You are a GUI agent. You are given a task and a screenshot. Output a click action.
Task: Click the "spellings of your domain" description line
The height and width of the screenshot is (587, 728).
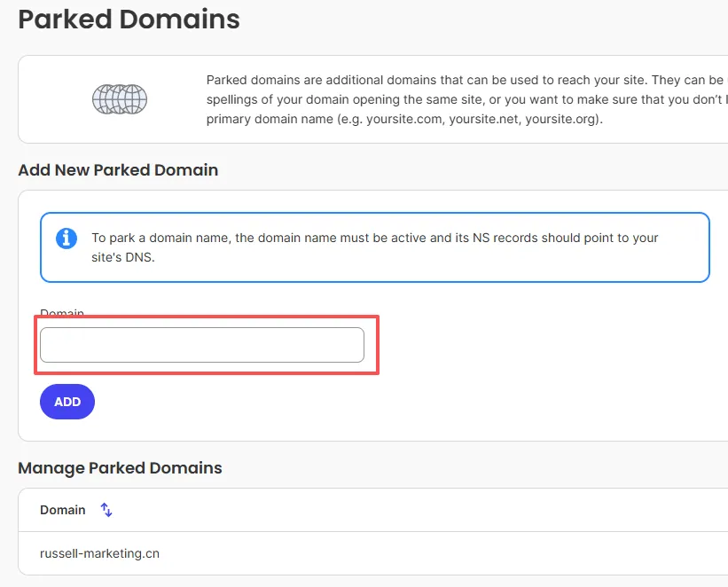[466, 99]
